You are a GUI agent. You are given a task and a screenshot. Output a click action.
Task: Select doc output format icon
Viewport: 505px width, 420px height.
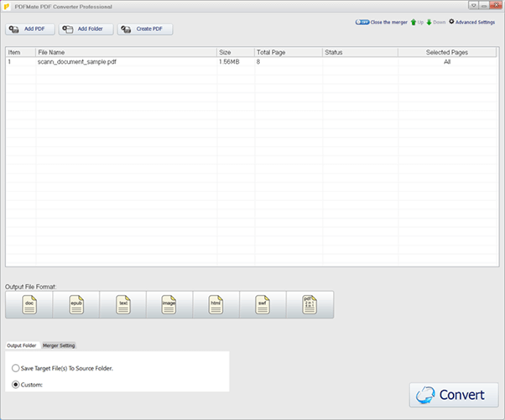[x=29, y=305]
